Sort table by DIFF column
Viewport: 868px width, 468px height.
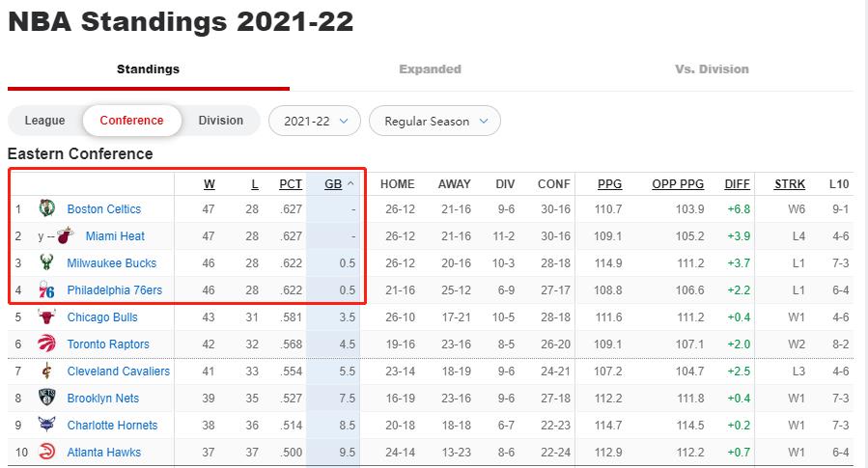737,184
